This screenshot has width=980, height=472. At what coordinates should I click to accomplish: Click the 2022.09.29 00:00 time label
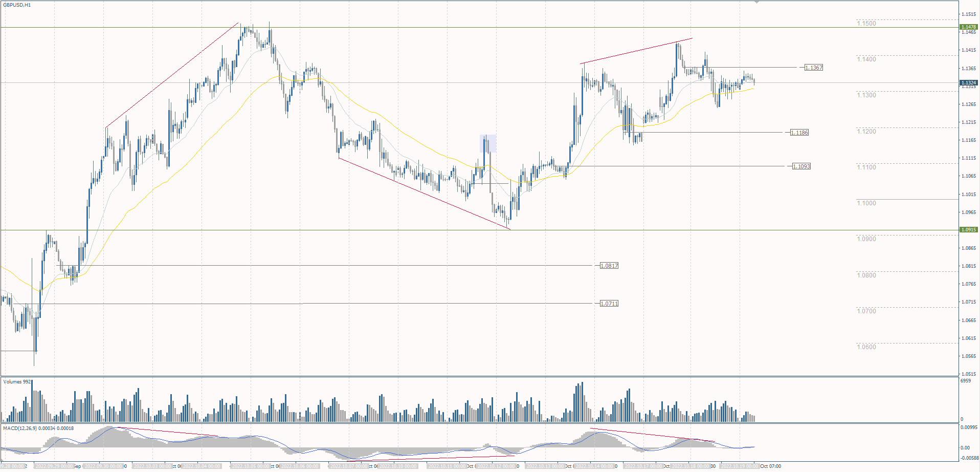54,466
